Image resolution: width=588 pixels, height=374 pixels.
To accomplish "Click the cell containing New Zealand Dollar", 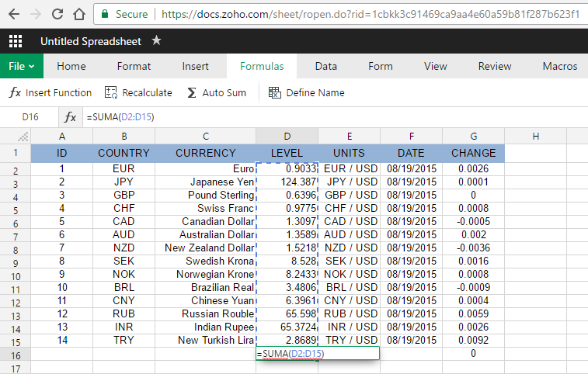I will point(206,248).
